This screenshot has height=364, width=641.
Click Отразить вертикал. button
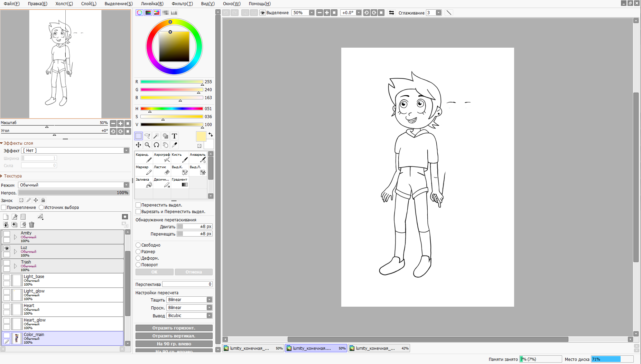[174, 336]
